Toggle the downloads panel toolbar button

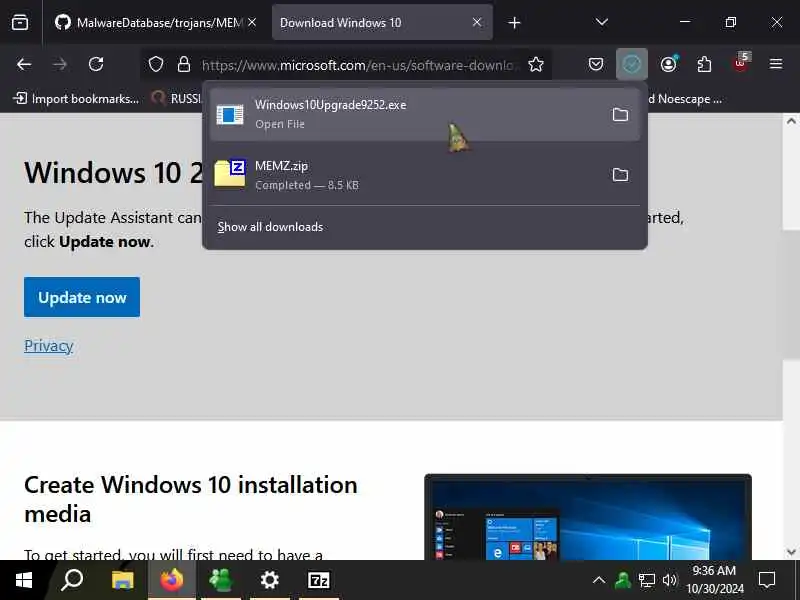(632, 64)
